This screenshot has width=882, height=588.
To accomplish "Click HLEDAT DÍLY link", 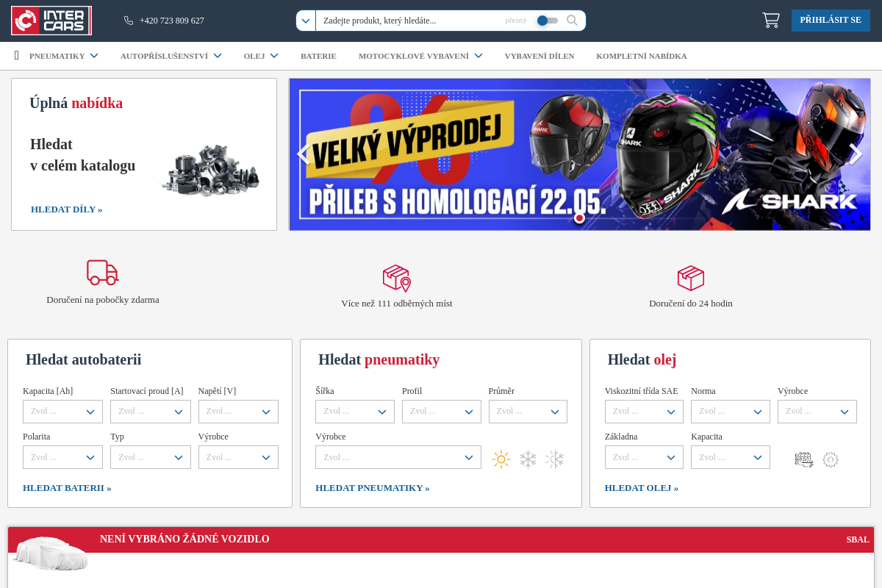I will click(x=66, y=209).
